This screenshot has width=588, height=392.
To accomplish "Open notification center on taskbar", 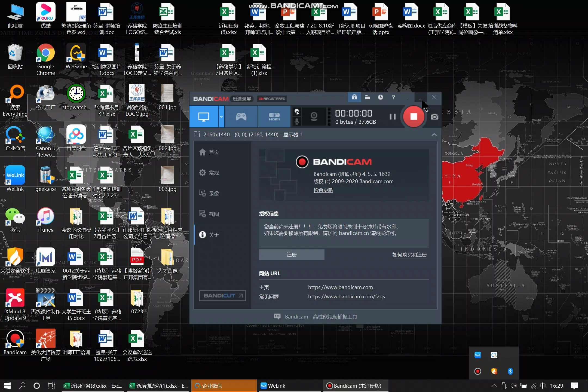I will (574, 386).
